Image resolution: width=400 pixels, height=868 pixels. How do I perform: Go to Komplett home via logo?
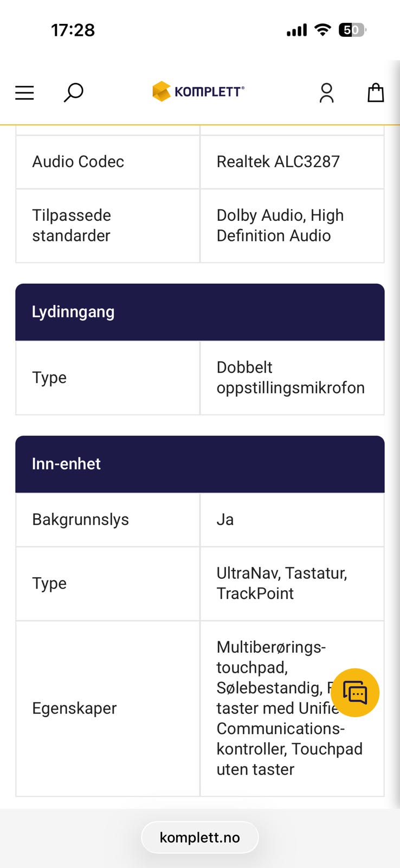coord(198,92)
